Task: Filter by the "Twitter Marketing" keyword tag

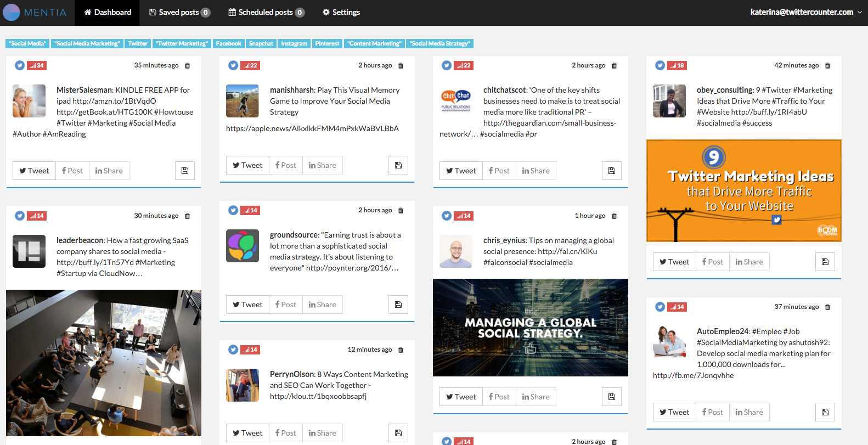Action: tap(182, 43)
